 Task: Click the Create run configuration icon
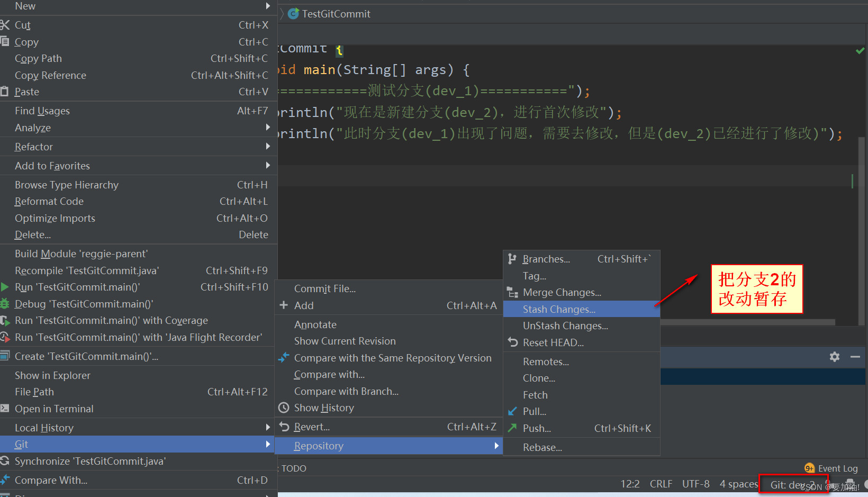pyautogui.click(x=5, y=356)
